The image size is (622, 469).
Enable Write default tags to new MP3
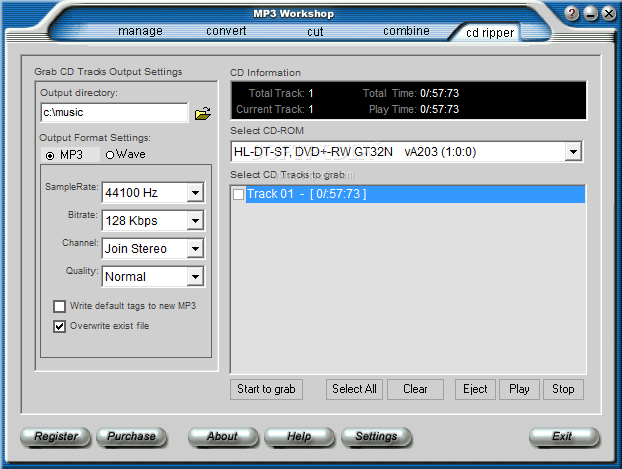click(60, 306)
